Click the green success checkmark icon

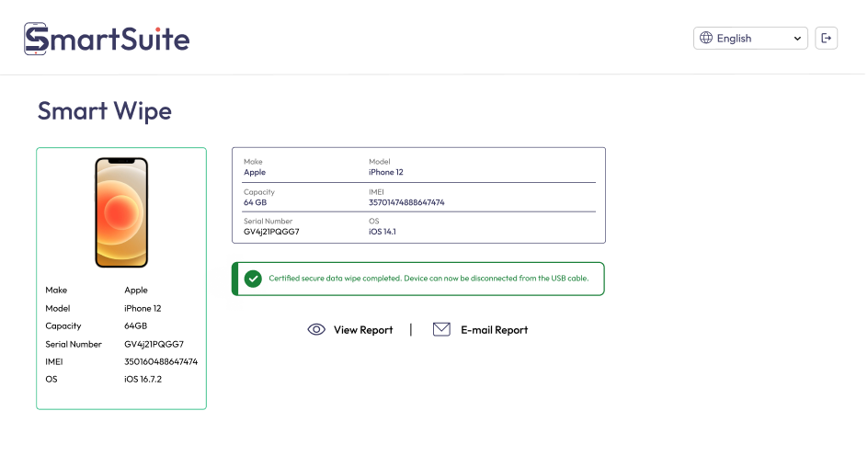click(253, 278)
